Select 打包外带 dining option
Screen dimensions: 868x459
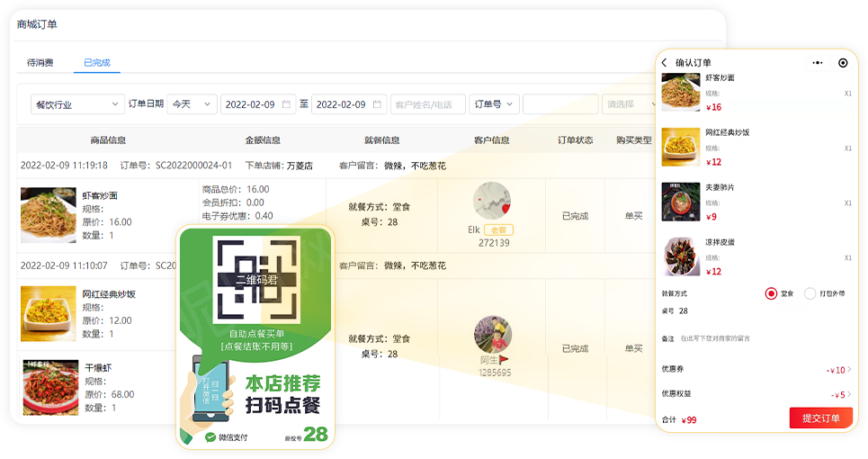pyautogui.click(x=810, y=293)
